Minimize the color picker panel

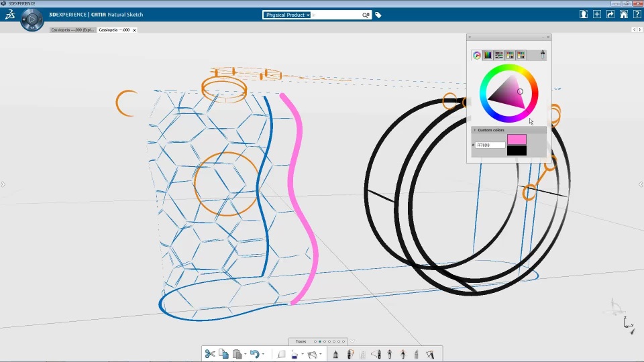tap(543, 38)
